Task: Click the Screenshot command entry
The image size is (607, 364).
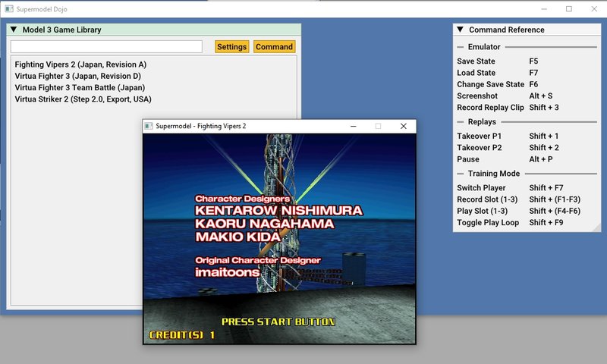Action: tap(477, 96)
